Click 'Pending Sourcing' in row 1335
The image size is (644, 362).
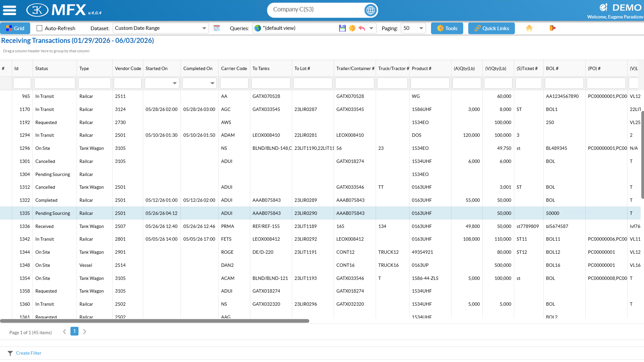click(53, 213)
